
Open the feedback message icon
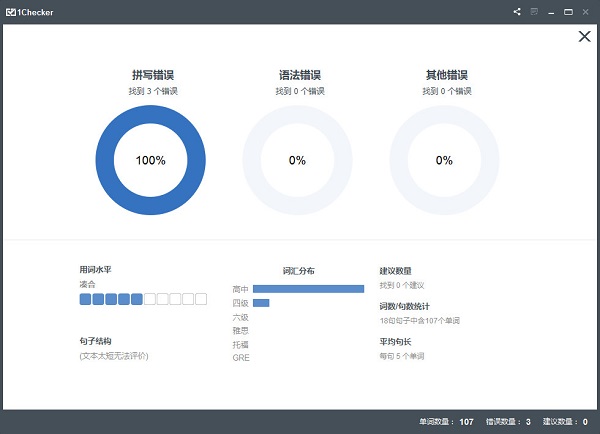tap(534, 12)
